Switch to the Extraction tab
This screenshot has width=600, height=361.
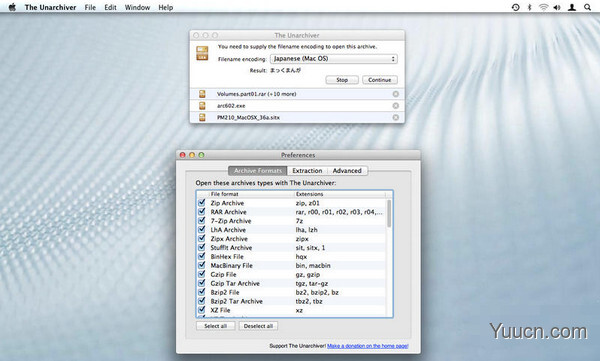click(x=307, y=171)
